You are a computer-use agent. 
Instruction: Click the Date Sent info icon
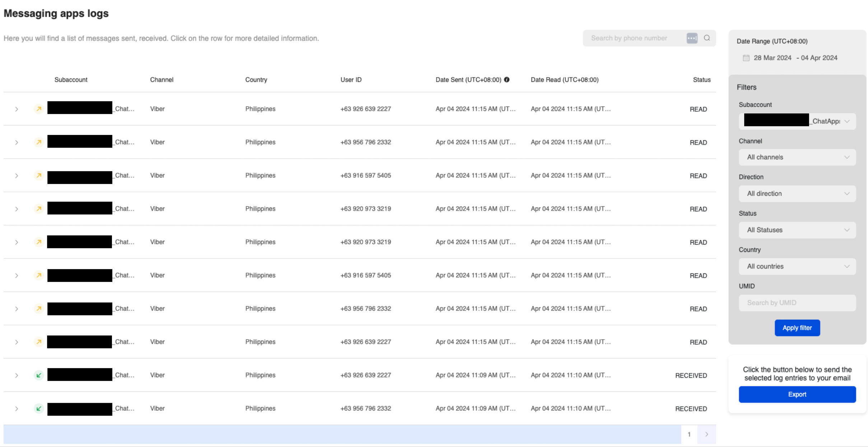[x=507, y=80]
